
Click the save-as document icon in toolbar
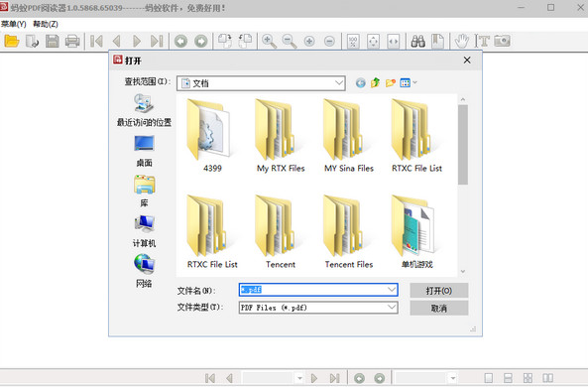tap(33, 41)
